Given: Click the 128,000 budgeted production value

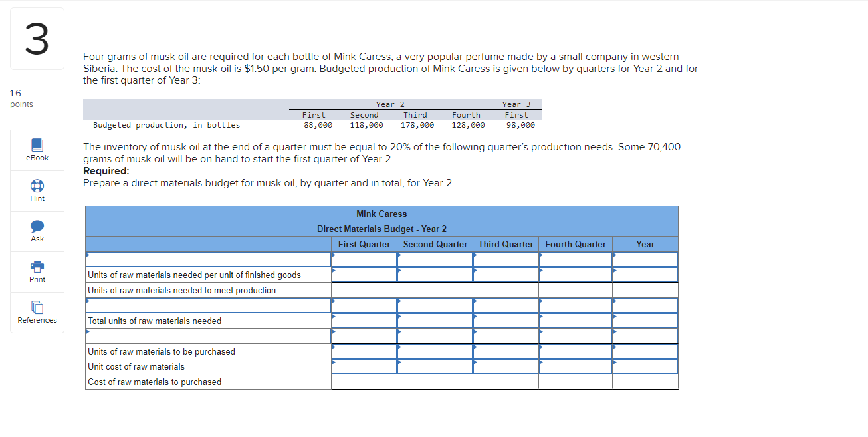Looking at the screenshot, I should (468, 125).
